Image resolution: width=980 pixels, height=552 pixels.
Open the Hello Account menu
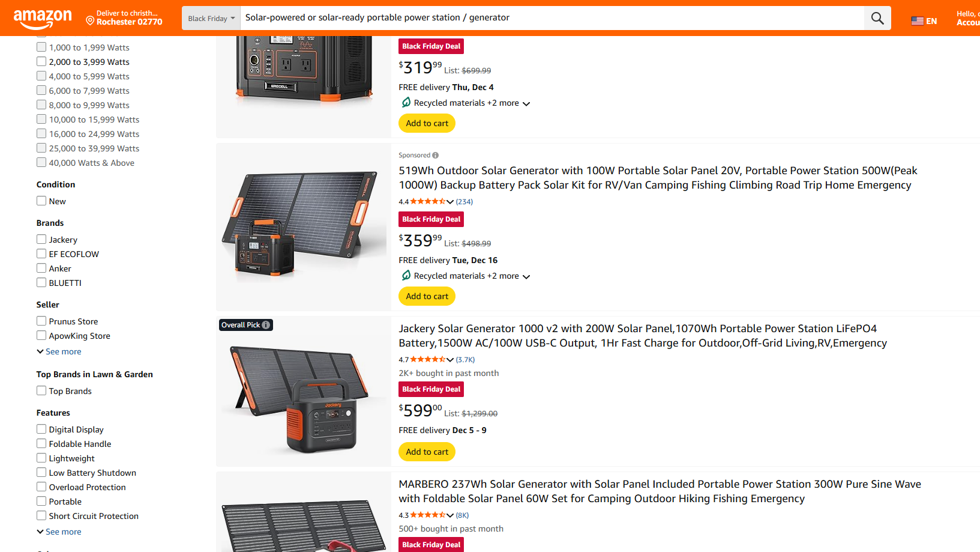pyautogui.click(x=967, y=18)
